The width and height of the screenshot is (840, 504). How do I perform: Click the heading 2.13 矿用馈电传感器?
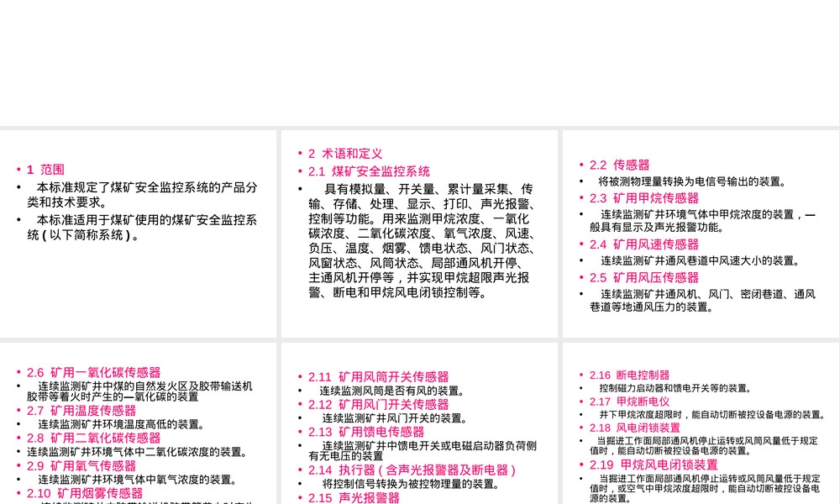point(366,432)
